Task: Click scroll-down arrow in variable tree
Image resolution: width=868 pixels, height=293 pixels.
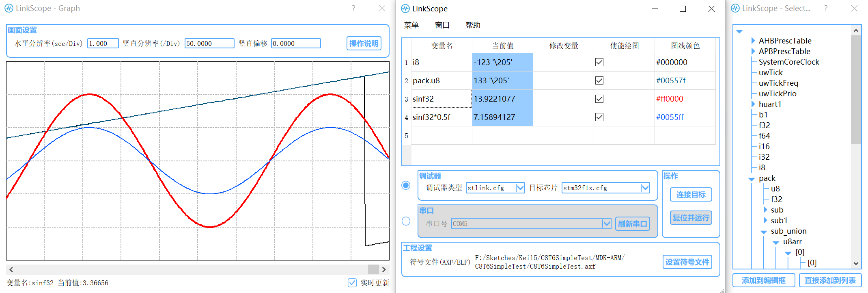Action: 856,263
